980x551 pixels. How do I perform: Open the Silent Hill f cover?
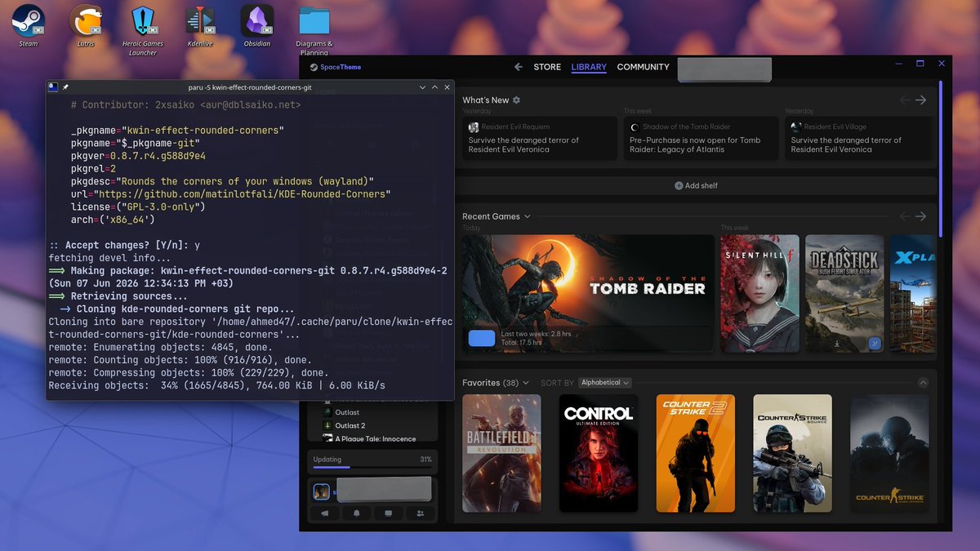[759, 294]
